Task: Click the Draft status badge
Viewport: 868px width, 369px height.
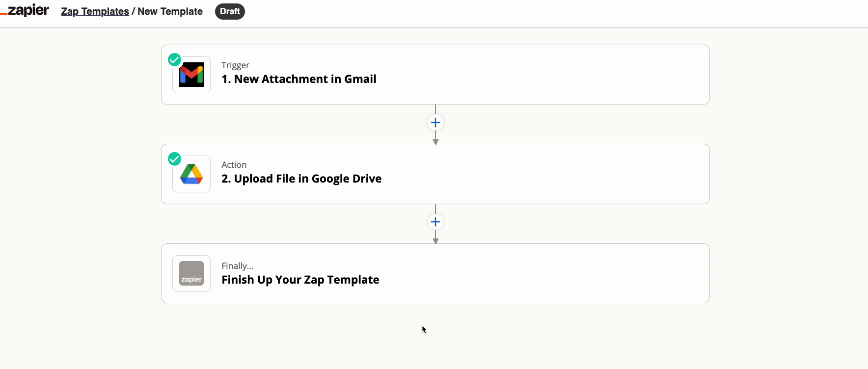Action: tap(230, 11)
